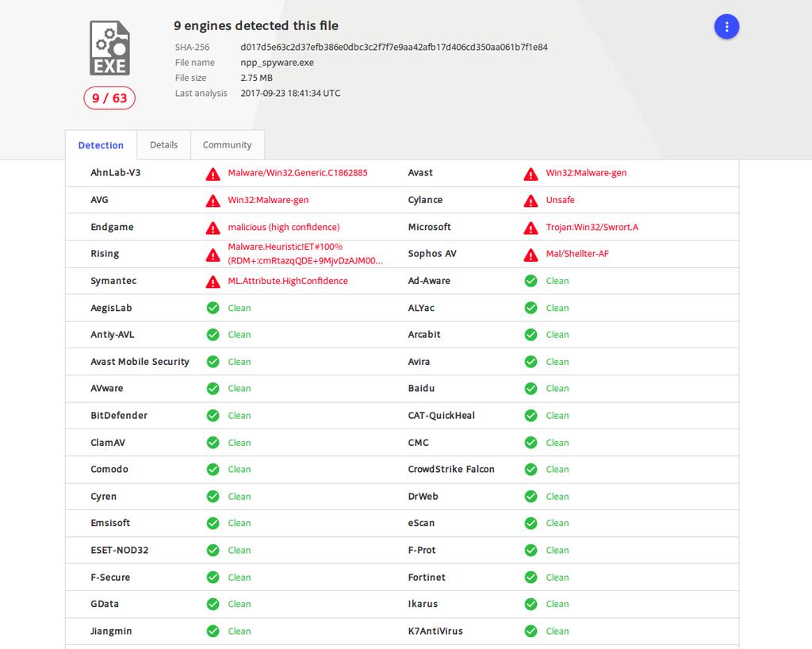The image size is (812, 649).
Task: Click the file size 2.75 MB
Action: 256,78
